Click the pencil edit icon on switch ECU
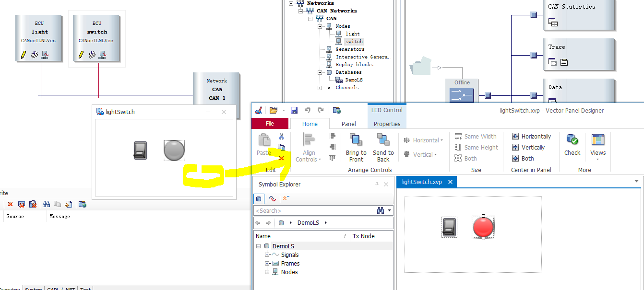The image size is (644, 290). pyautogui.click(x=81, y=55)
